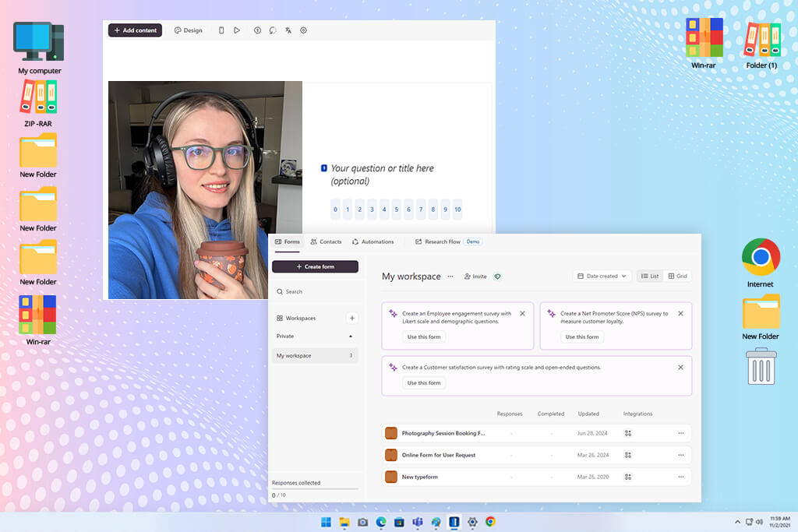Select rating 5 on the scale
The image size is (798, 532).
397,210
